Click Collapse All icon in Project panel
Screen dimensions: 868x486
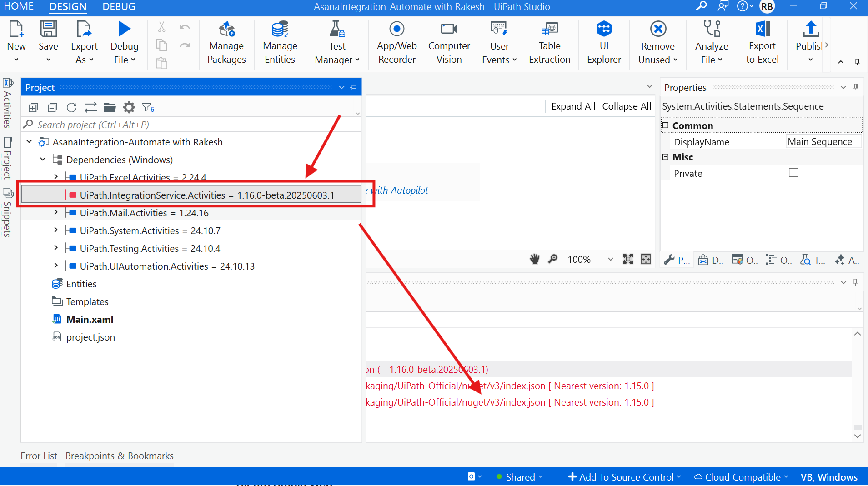pos(52,108)
